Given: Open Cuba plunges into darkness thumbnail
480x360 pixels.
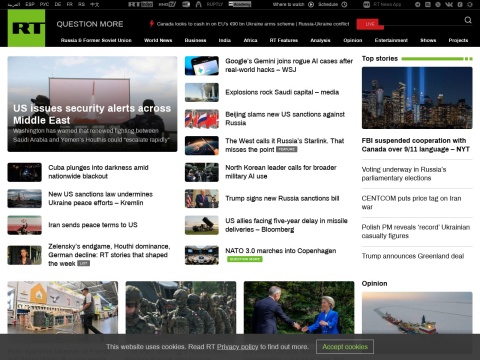Looking at the screenshot, I should 25,172.
